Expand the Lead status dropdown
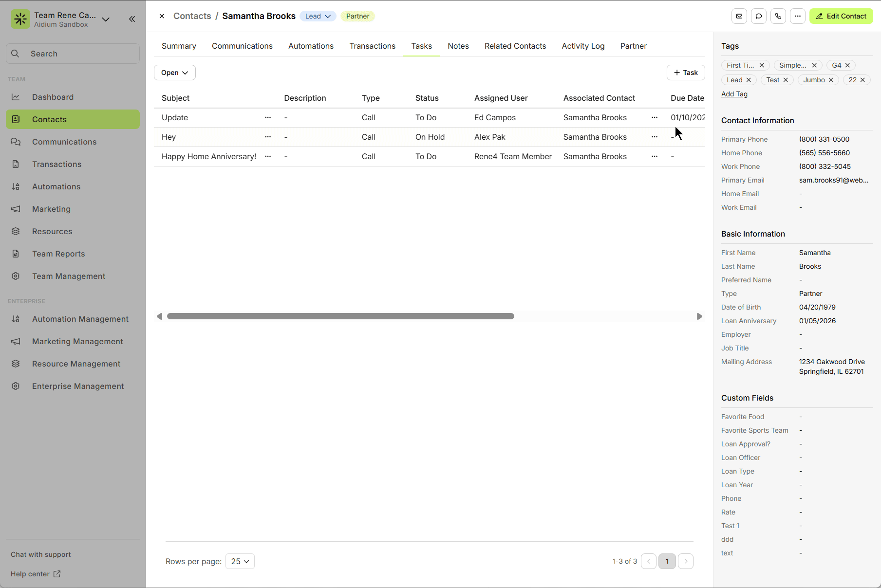Viewport: 881px width, 588px height. pyautogui.click(x=318, y=16)
